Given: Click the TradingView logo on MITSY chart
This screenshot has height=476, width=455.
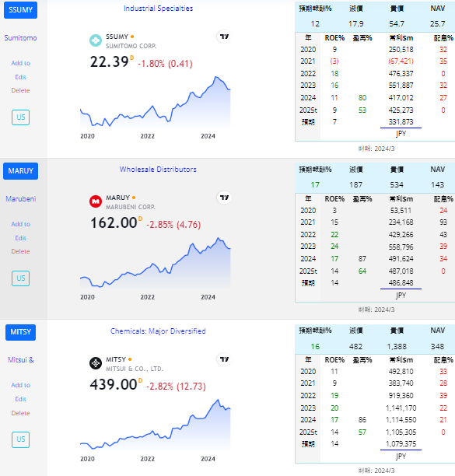Looking at the screenshot, I should 224,359.
